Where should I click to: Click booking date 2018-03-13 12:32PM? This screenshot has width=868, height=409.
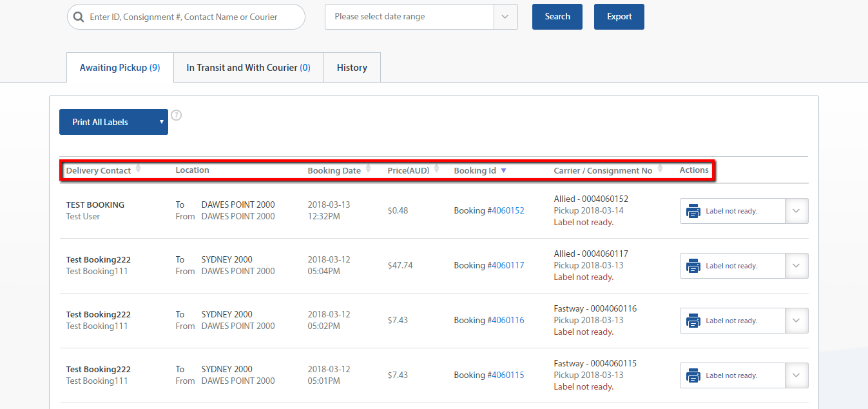click(329, 211)
